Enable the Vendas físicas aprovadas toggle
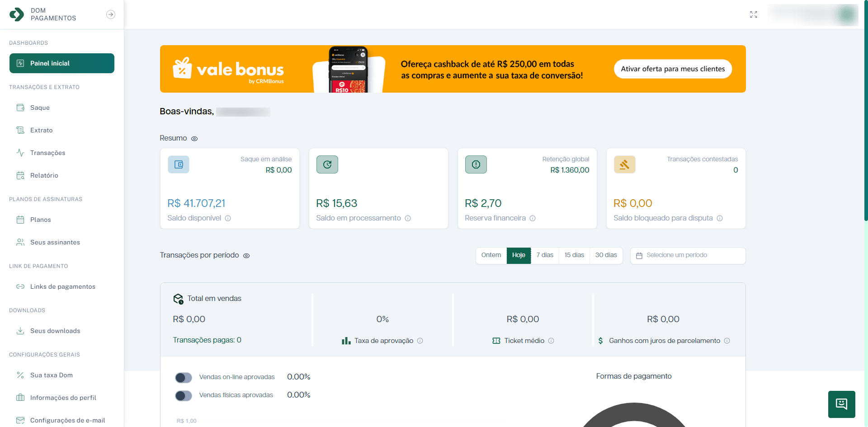Viewport: 868px width, 427px height. [183, 395]
